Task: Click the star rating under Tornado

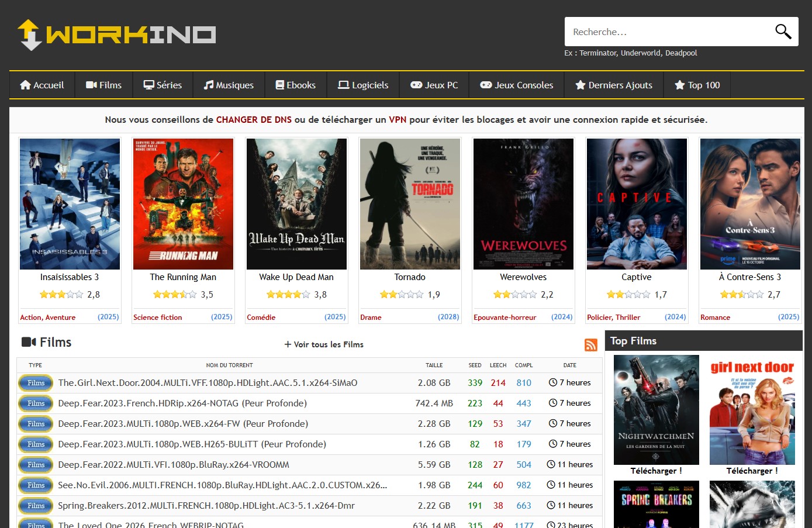Action: tap(402, 295)
